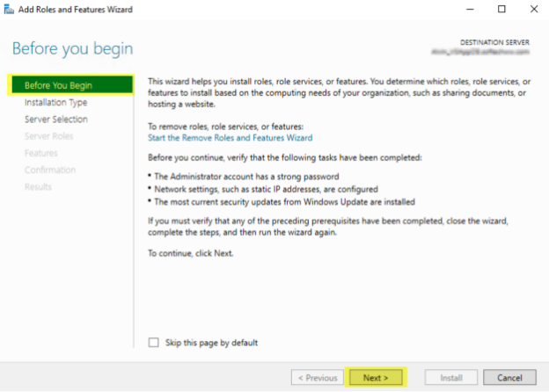Open the 'Server Selection' step
The image size is (549, 392).
pos(56,120)
